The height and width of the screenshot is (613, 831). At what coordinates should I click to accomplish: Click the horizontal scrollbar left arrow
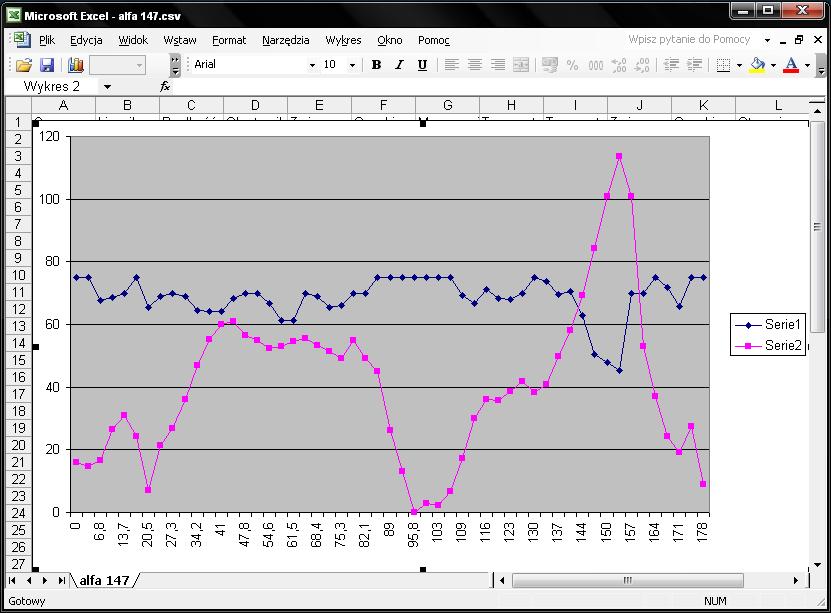pos(502,580)
